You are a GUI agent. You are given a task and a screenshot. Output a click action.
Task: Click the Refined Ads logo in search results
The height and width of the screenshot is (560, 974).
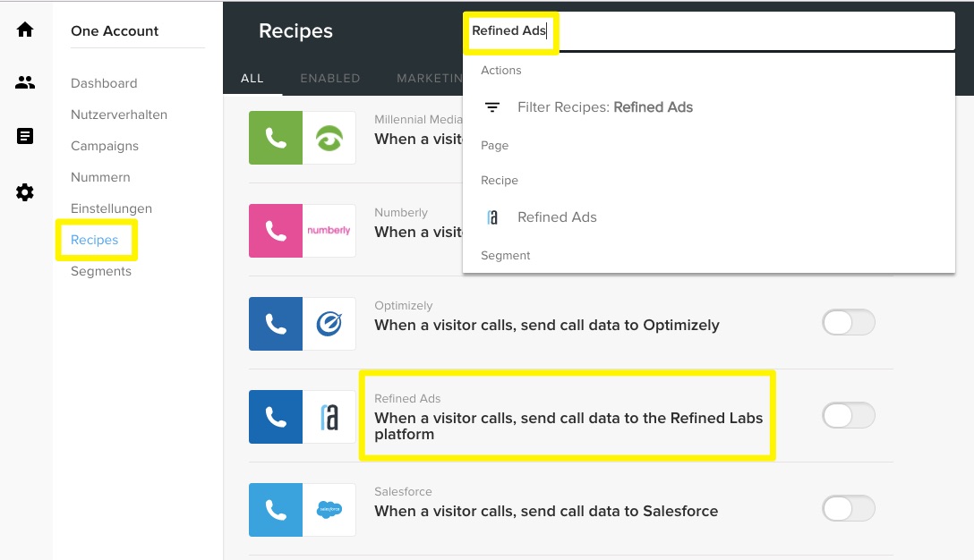(492, 217)
